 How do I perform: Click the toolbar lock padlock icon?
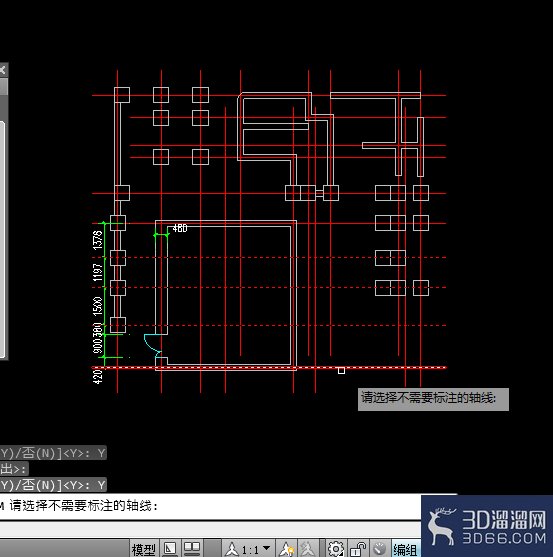point(358,549)
